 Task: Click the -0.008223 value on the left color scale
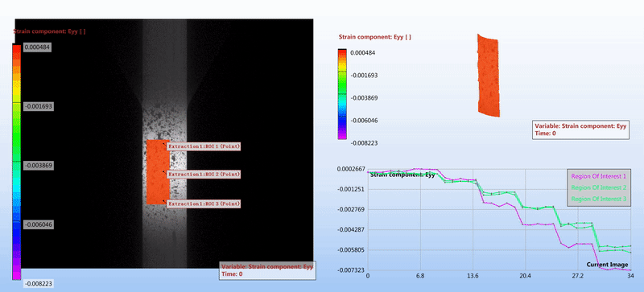coord(39,284)
